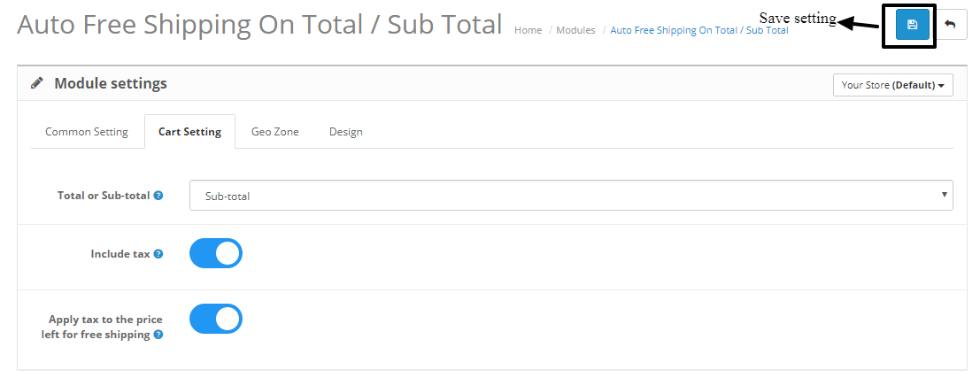Viewport: 980px width, 378px height.
Task: Click Auto Free Shipping breadcrumb link
Action: [x=699, y=30]
